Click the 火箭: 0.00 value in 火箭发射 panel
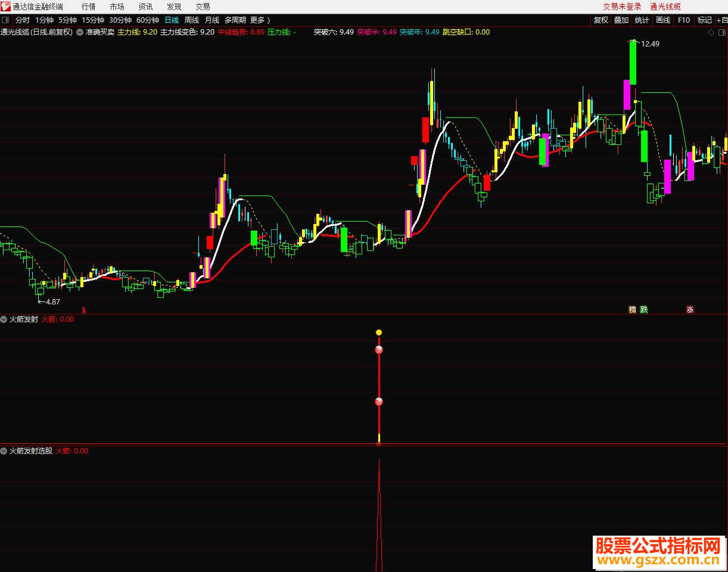728x572 pixels. click(58, 319)
